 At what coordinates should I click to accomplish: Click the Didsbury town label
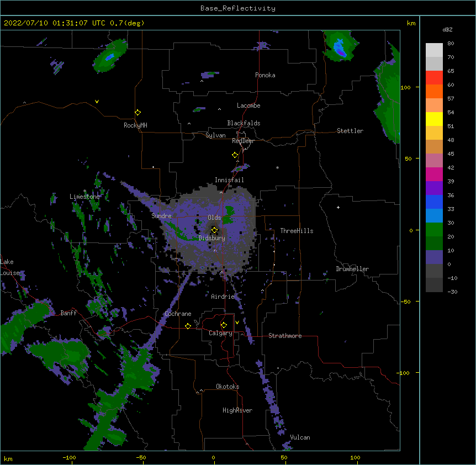[212, 238]
